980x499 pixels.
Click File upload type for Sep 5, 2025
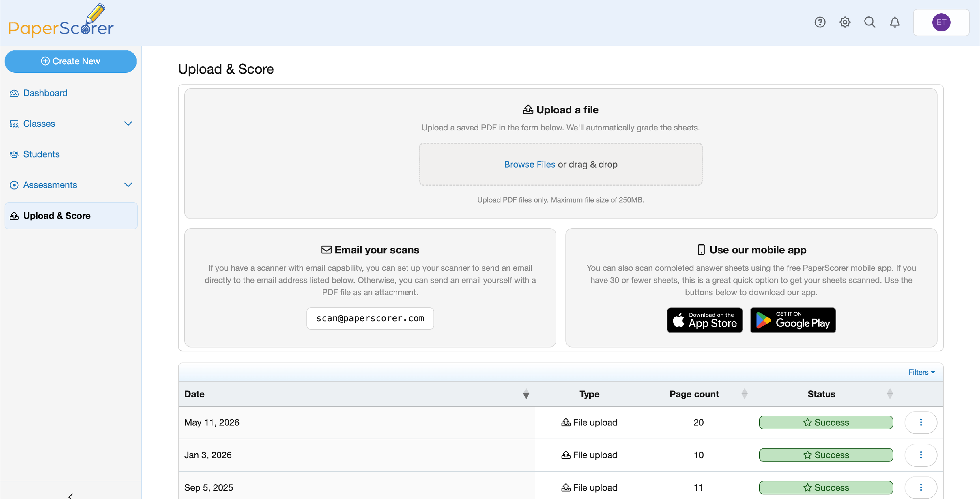(589, 488)
